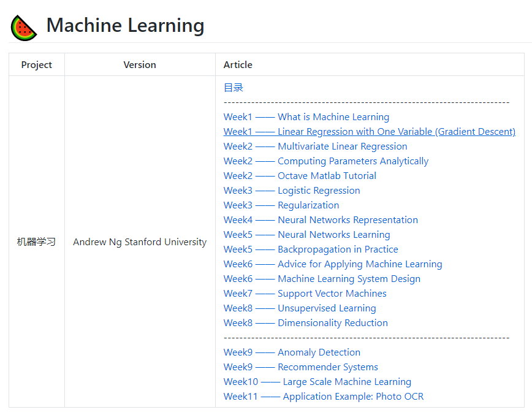This screenshot has width=532, height=415.
Task: Open Week2 Computing Parameters Analytically
Action: (x=325, y=161)
